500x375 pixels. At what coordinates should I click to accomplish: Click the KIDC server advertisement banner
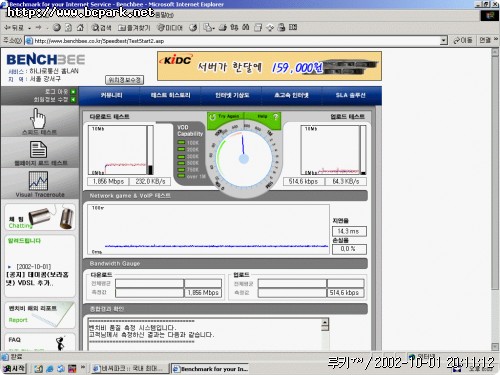coord(269,66)
